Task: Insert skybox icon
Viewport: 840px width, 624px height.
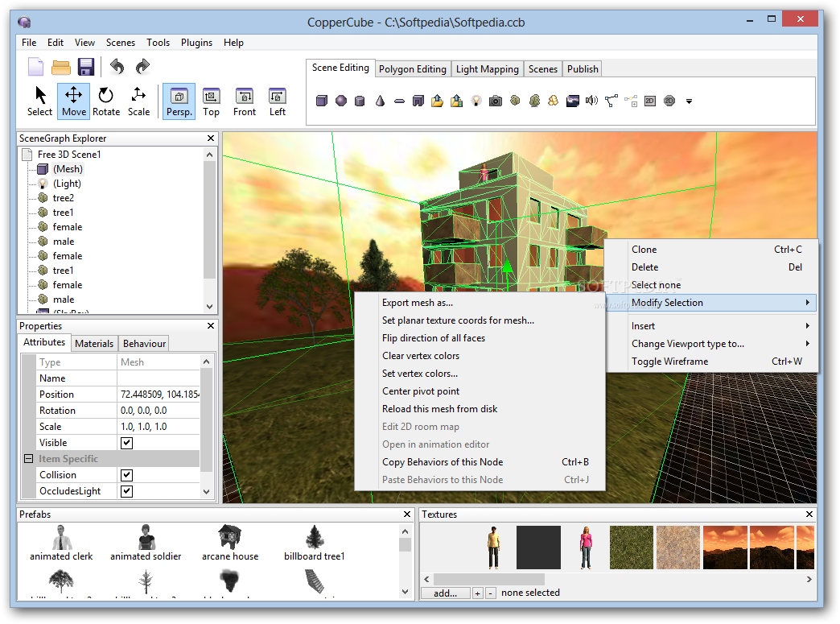Action: [x=573, y=101]
